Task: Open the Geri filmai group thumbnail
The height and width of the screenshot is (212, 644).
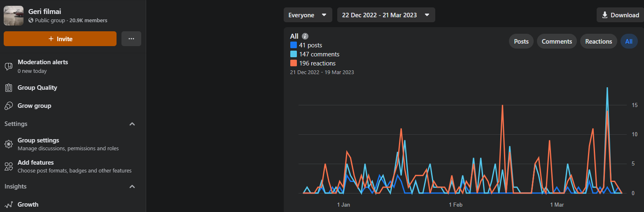Action: (x=14, y=16)
